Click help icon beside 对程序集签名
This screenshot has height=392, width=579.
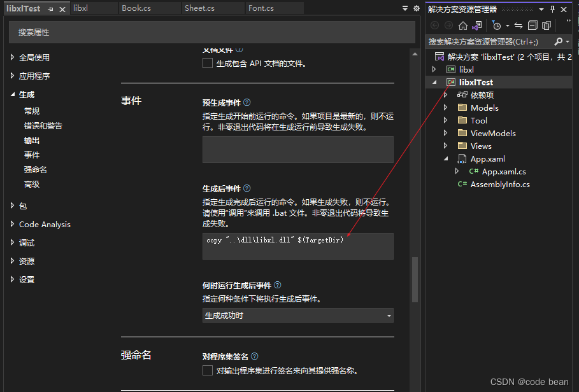(254, 356)
